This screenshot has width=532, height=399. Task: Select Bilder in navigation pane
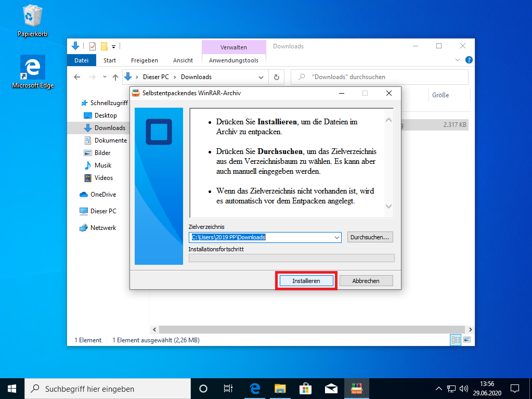click(x=97, y=152)
